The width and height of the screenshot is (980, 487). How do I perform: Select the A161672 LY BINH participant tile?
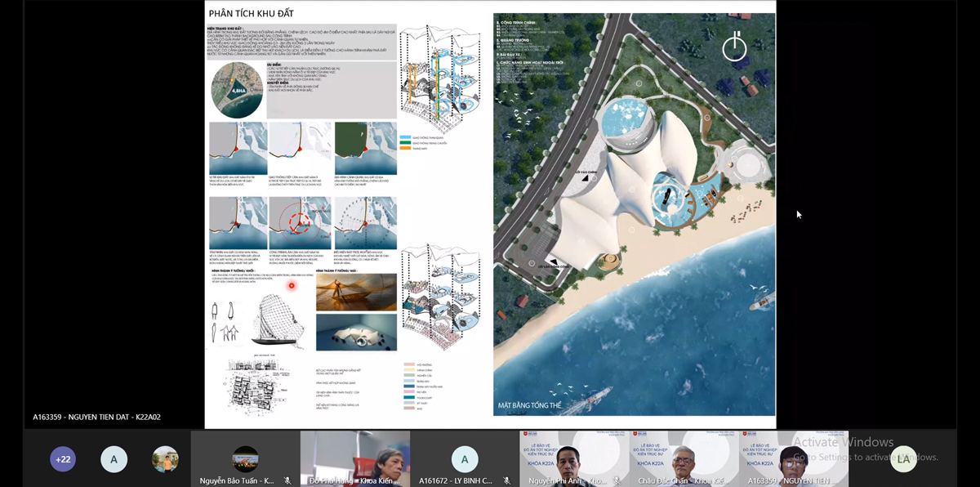[x=465, y=458]
